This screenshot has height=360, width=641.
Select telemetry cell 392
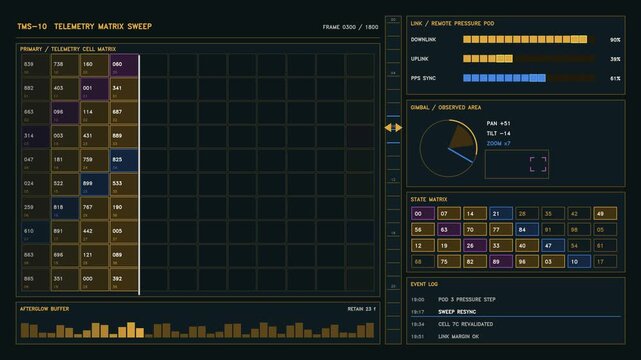124,280
